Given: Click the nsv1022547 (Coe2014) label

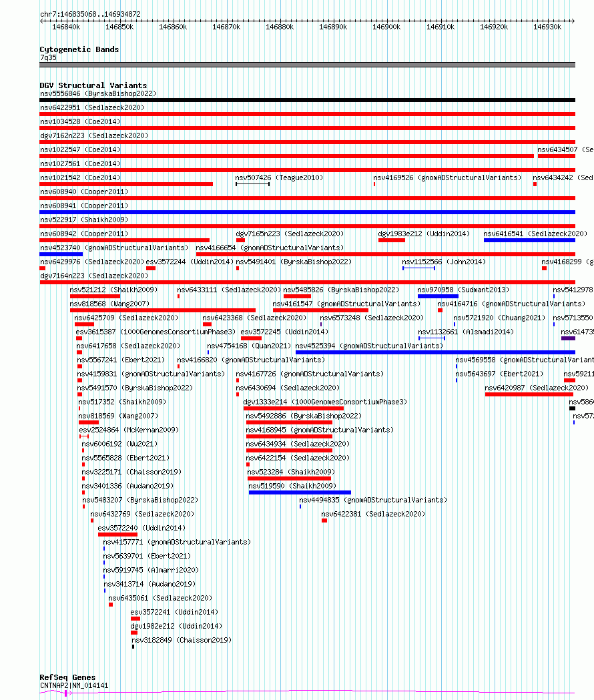Looking at the screenshot, I should (80, 149).
